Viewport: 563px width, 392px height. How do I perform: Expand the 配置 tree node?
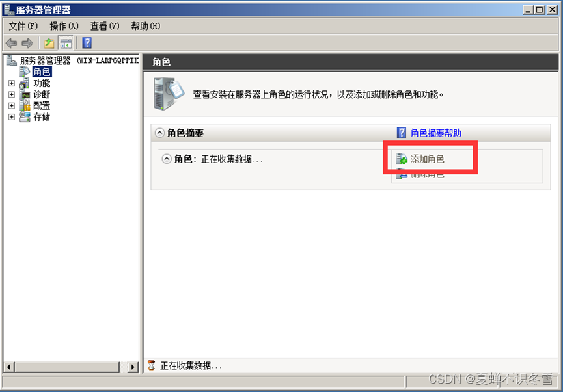[12, 106]
